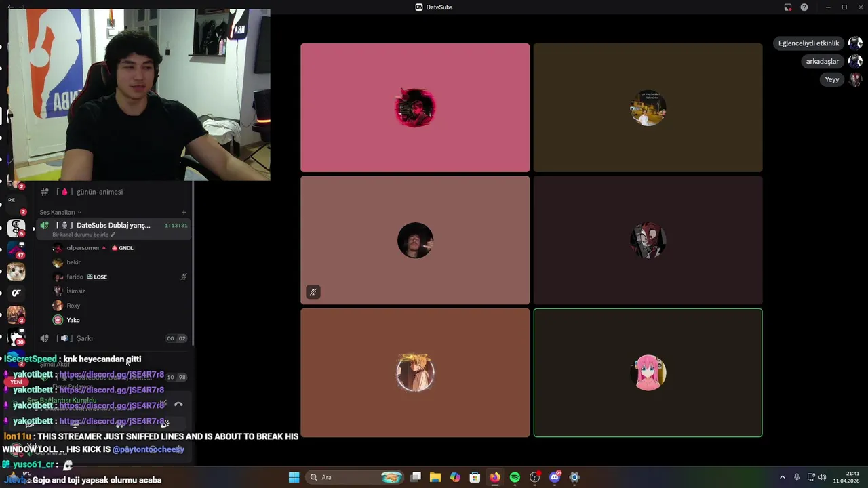
Task: Open avatar next to 'arkadaşlar' message
Action: point(855,61)
